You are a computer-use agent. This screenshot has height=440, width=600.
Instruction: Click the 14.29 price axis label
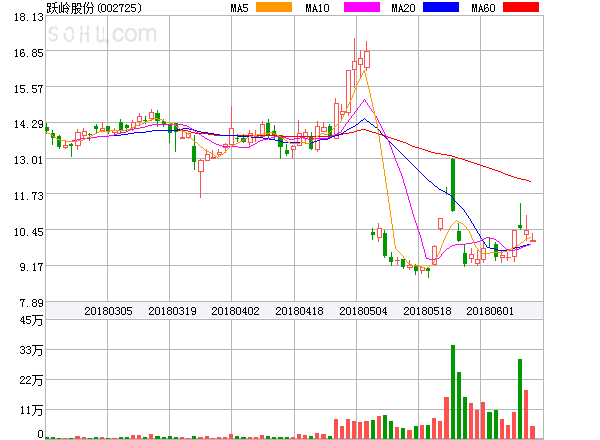(29, 124)
